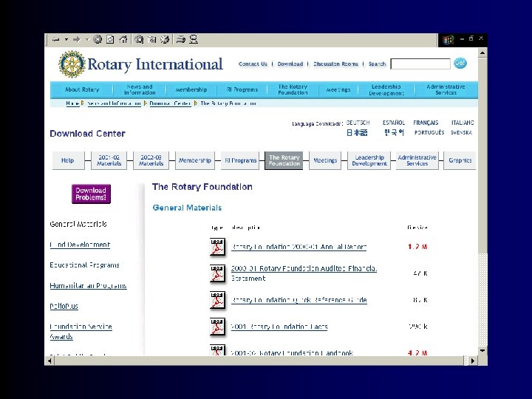Switch to the RI Programs download tab
Image resolution: width=532 pixels, height=399 pixels.
(x=240, y=160)
